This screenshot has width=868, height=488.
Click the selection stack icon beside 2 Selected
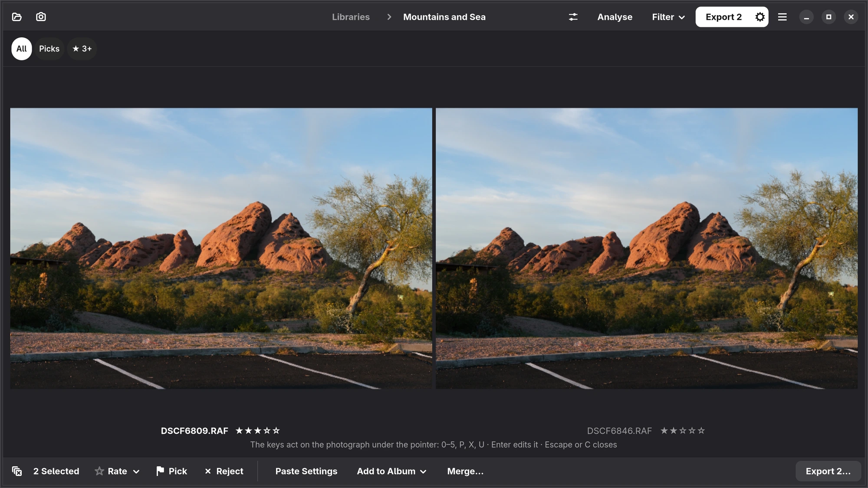pos(17,471)
